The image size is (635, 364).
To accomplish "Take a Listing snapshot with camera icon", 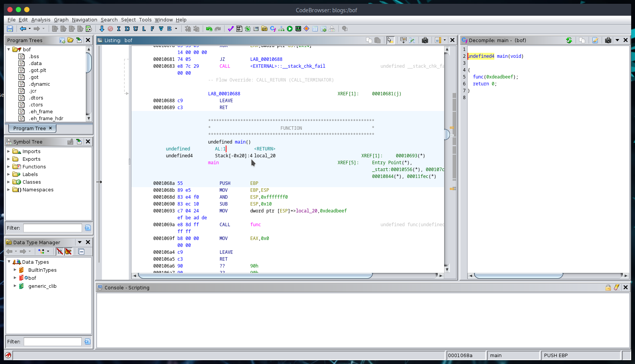I will pyautogui.click(x=425, y=40).
